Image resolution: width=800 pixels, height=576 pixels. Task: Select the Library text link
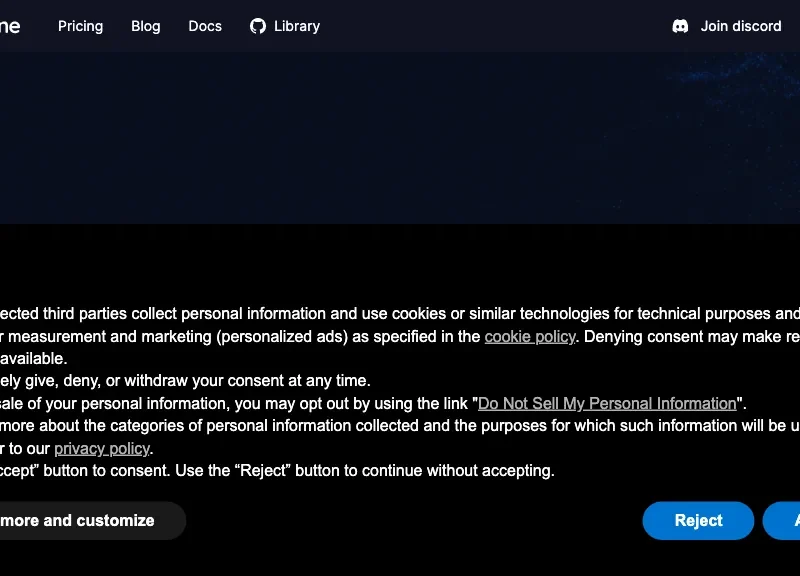297,26
